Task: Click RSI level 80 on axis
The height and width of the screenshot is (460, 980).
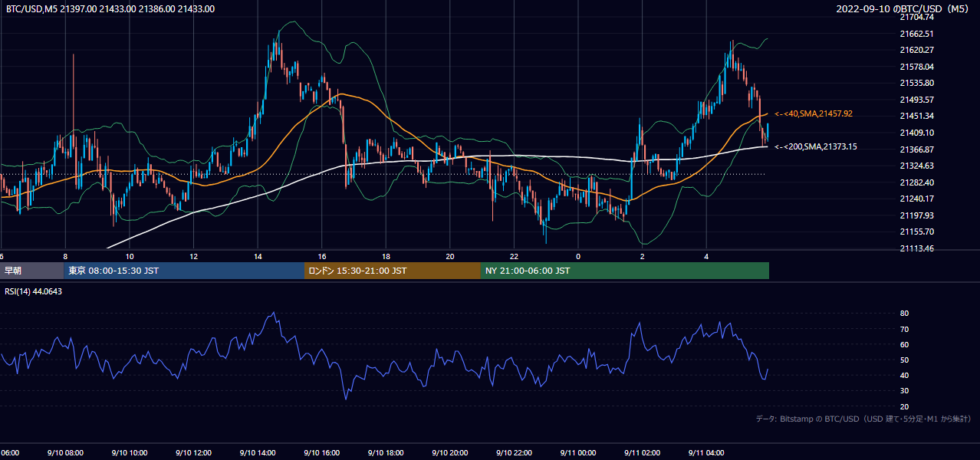Action: [x=904, y=314]
